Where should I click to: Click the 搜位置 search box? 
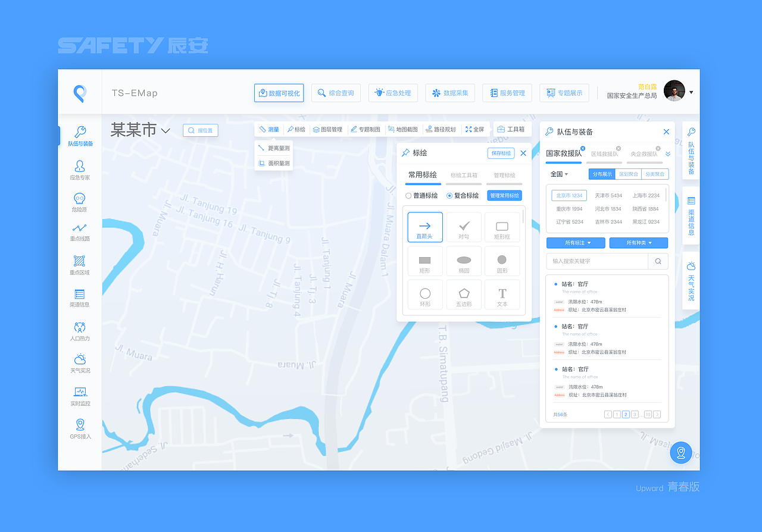click(x=201, y=130)
